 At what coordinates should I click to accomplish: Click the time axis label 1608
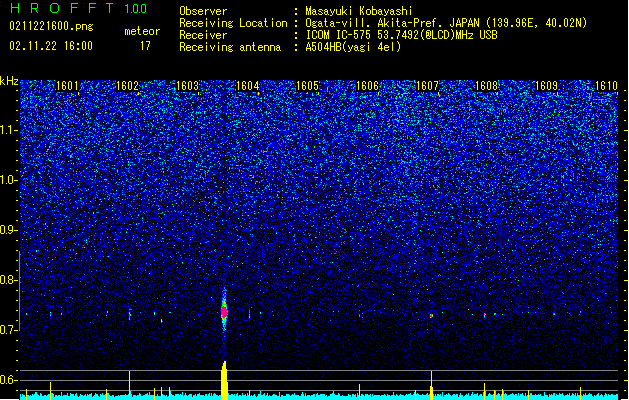(487, 85)
